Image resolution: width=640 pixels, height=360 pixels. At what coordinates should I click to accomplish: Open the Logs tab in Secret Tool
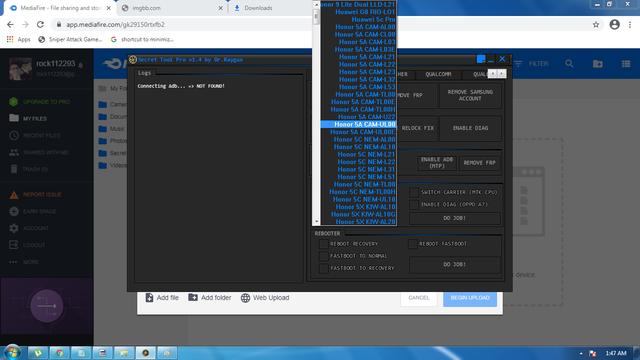(x=144, y=73)
